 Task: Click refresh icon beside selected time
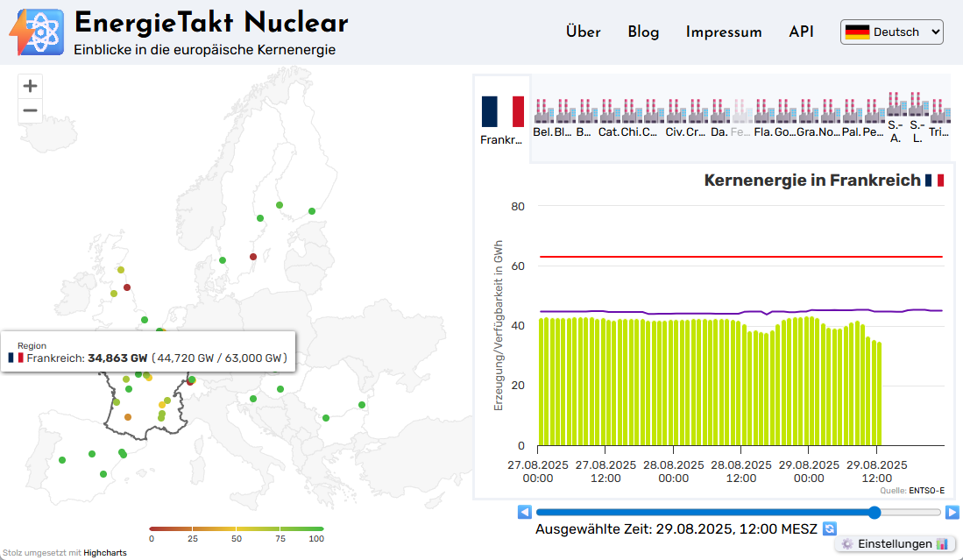829,529
